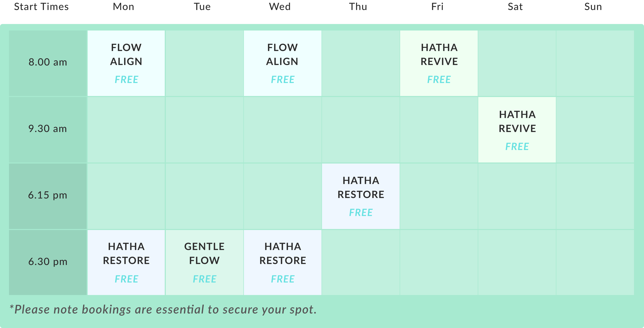Click FREE under Saturday Hatha Revive

click(x=517, y=146)
